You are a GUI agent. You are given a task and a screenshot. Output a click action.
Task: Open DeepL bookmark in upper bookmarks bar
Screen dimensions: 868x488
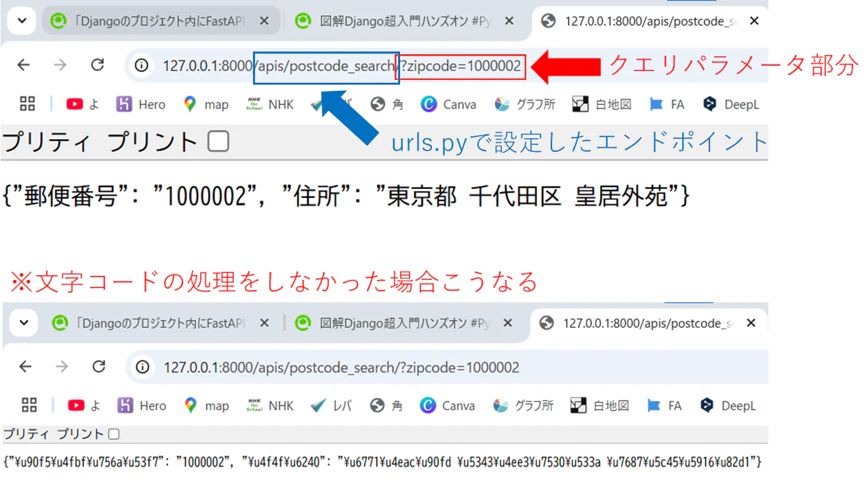click(730, 104)
